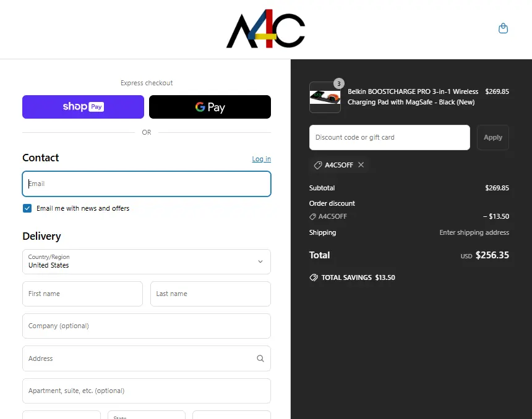This screenshot has width=532, height=419.
Task: Click the TOTAL SAVINGS $13.50 text
Action: pos(358,277)
